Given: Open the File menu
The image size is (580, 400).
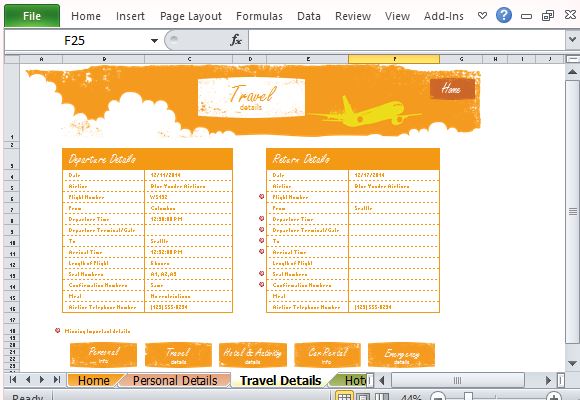Looking at the screenshot, I should coord(32,16).
